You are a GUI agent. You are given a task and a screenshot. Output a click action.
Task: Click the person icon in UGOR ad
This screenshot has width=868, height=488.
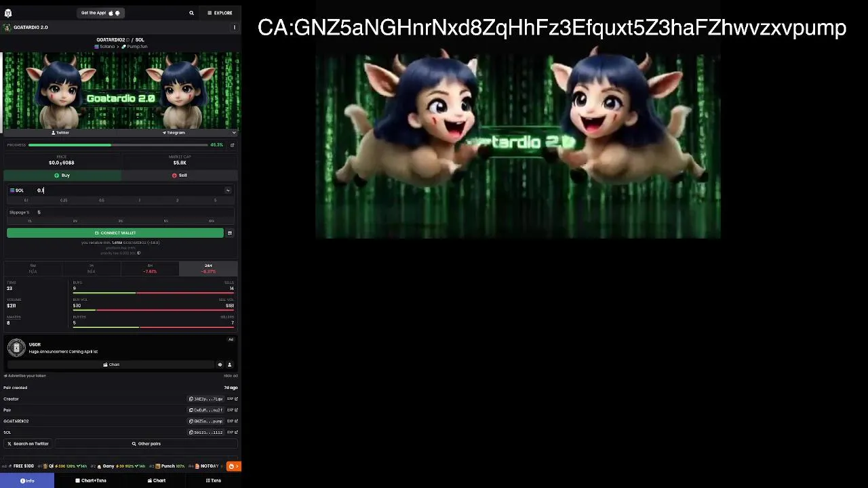[229, 365]
